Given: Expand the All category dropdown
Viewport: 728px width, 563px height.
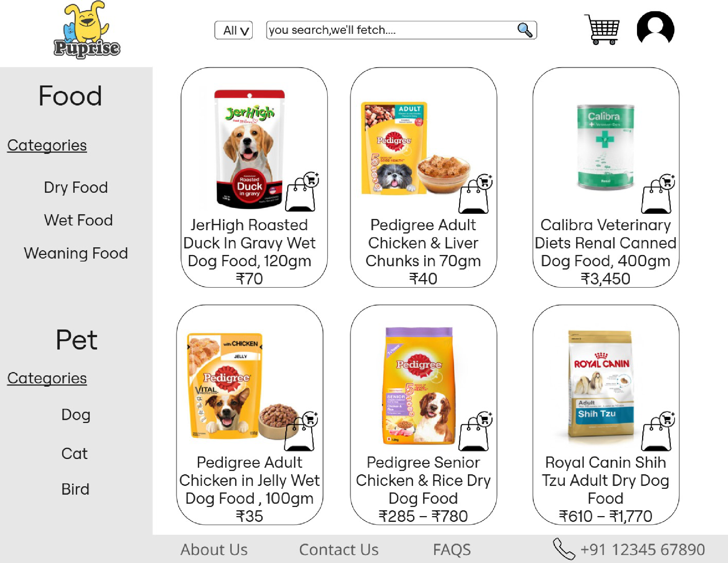Looking at the screenshot, I should (x=234, y=30).
